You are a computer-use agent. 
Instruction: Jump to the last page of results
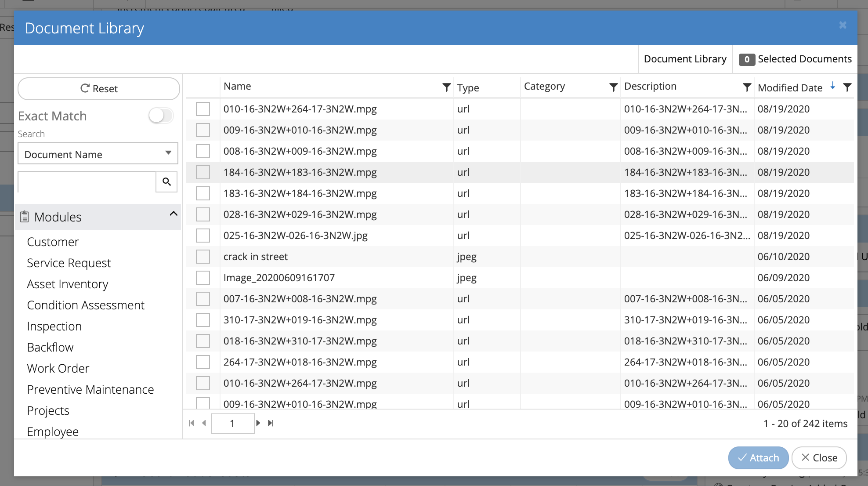pyautogui.click(x=271, y=423)
